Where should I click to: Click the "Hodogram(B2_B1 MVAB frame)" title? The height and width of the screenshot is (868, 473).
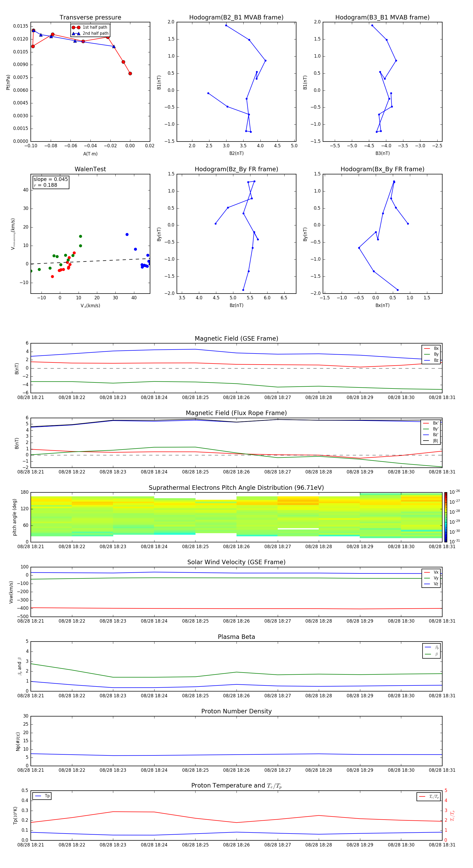coord(236,18)
